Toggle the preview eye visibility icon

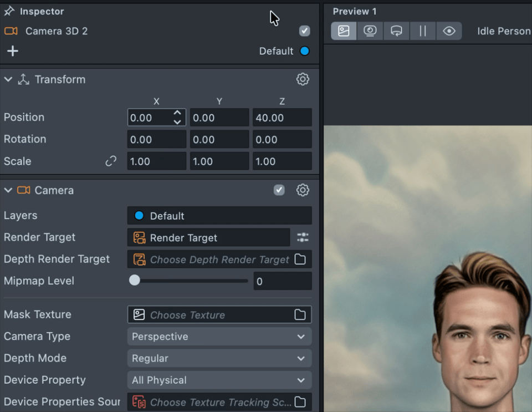[449, 31]
